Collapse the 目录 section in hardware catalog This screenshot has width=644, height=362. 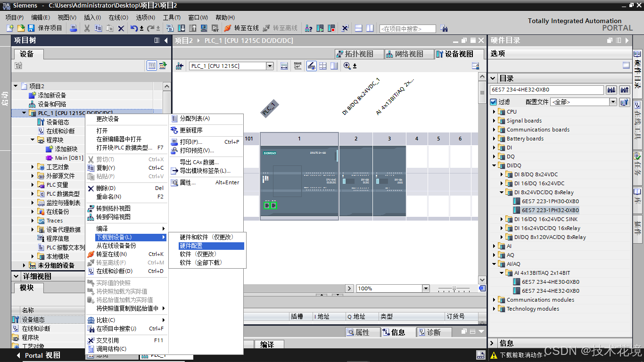(x=493, y=78)
